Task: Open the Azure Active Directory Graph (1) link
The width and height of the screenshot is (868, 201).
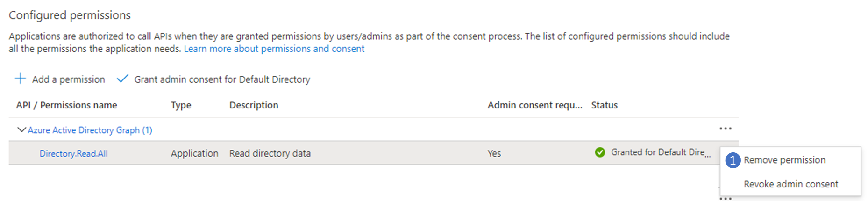Action: pyautogui.click(x=90, y=130)
